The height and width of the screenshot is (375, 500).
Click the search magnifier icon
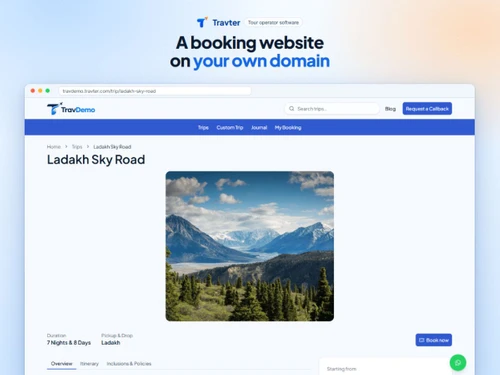point(292,109)
